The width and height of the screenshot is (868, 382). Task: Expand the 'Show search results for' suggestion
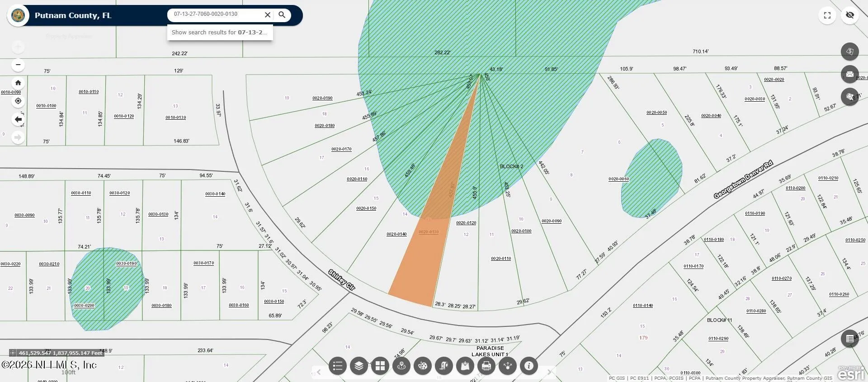[220, 33]
